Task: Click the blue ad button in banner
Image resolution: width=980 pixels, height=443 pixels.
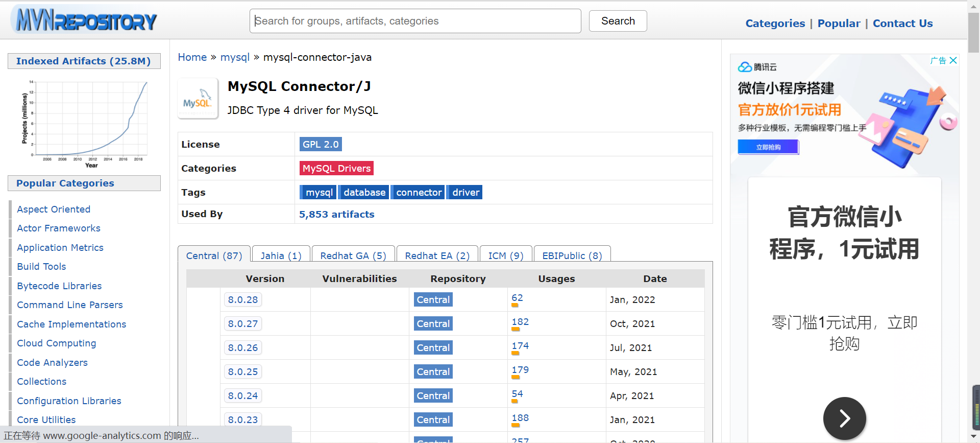Action: coord(768,147)
